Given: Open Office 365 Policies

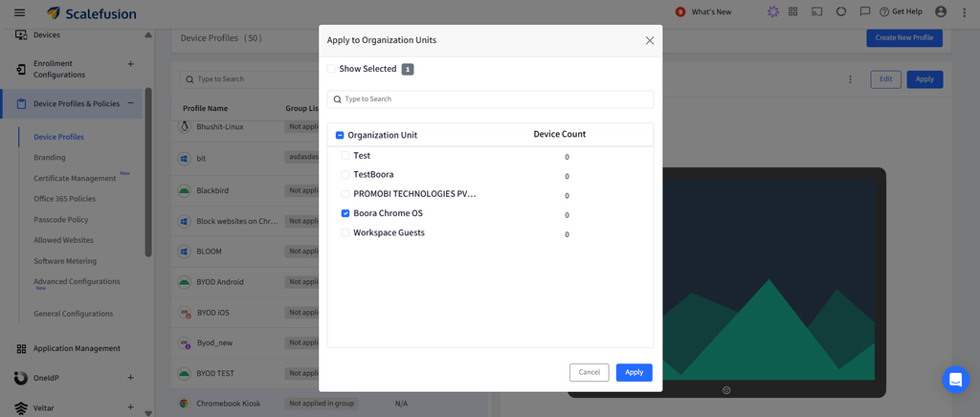Looking at the screenshot, I should click(x=64, y=199).
